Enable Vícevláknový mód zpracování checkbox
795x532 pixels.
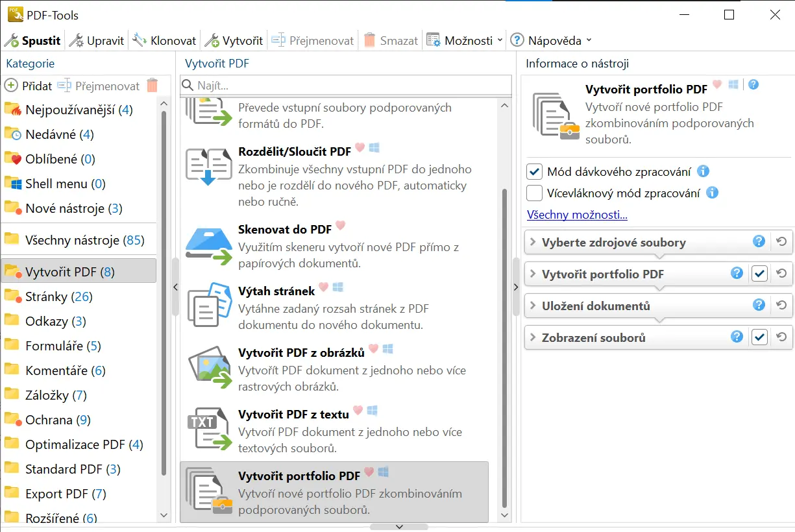tap(535, 193)
